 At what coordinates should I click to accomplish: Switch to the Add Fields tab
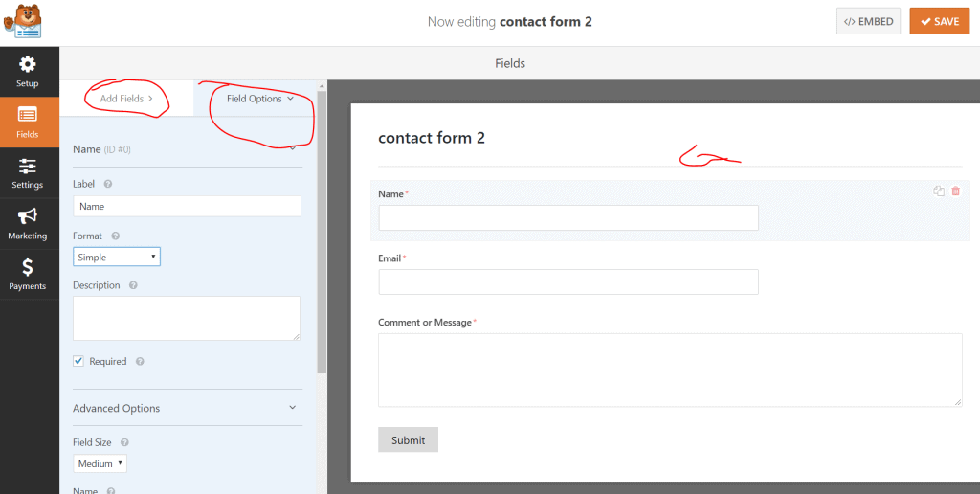tap(126, 99)
